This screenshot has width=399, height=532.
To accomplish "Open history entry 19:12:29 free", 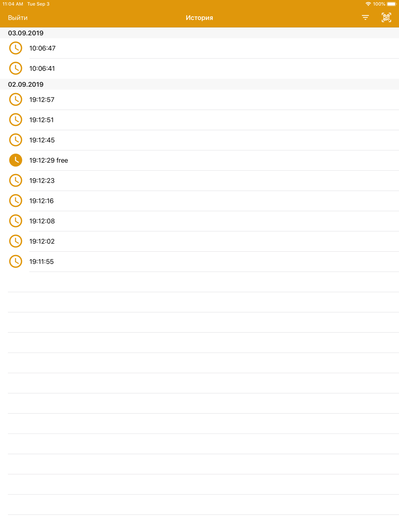I will coord(199,160).
